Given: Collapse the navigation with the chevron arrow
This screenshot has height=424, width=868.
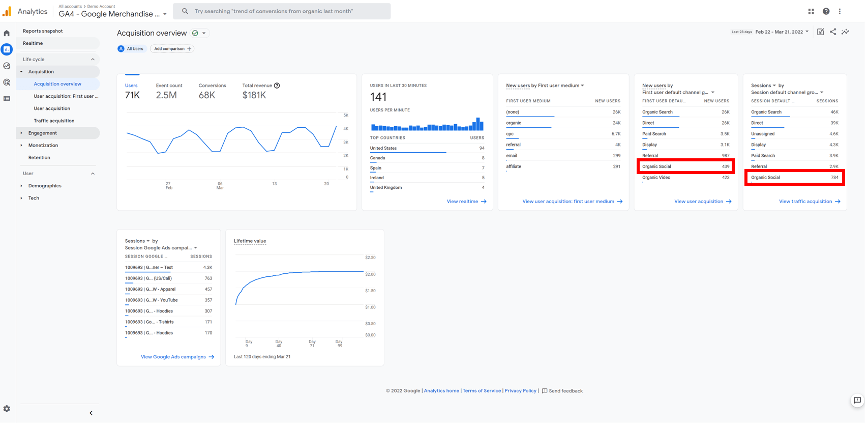Looking at the screenshot, I should (x=91, y=413).
